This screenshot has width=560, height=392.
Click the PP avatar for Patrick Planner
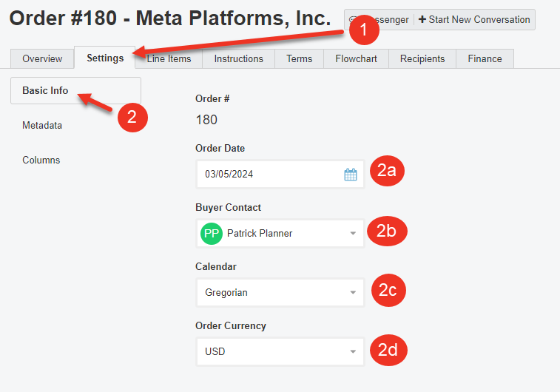[212, 234]
